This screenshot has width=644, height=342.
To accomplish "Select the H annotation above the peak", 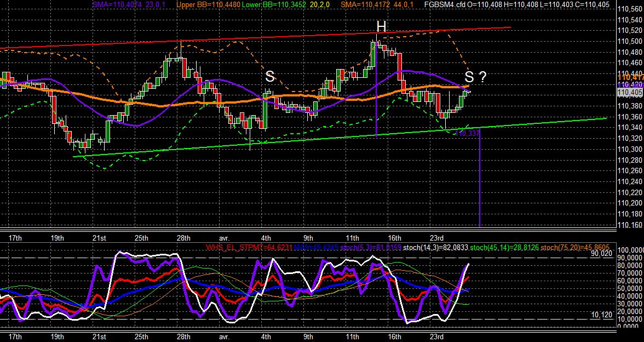I will [x=381, y=27].
